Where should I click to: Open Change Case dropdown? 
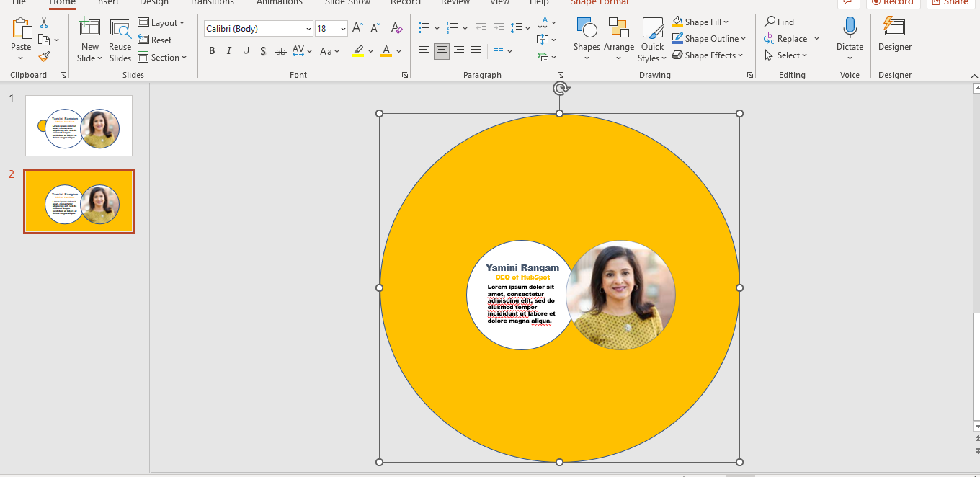point(330,51)
